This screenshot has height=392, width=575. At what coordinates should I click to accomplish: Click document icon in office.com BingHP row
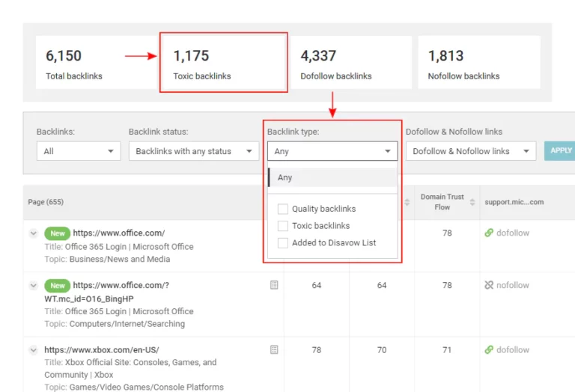tap(274, 285)
